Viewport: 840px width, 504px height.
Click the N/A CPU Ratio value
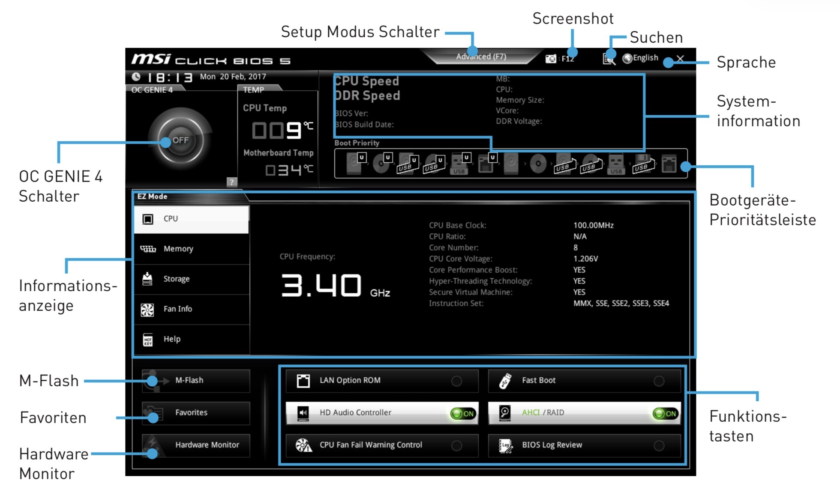click(580, 236)
